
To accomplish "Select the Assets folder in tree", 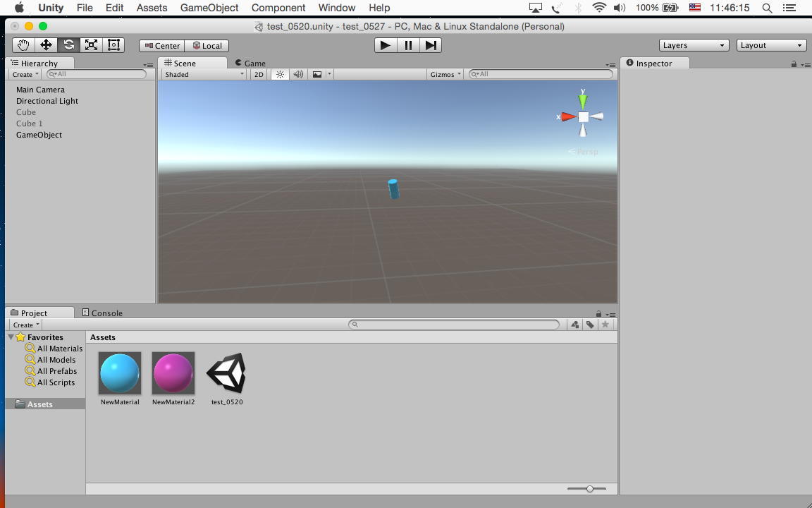I will (45, 404).
